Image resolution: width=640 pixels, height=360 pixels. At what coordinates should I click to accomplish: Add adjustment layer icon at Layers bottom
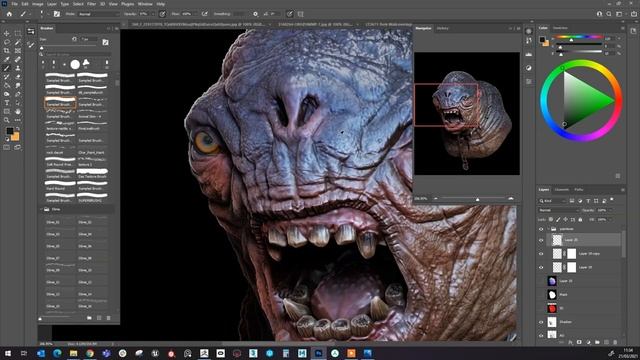pos(588,342)
